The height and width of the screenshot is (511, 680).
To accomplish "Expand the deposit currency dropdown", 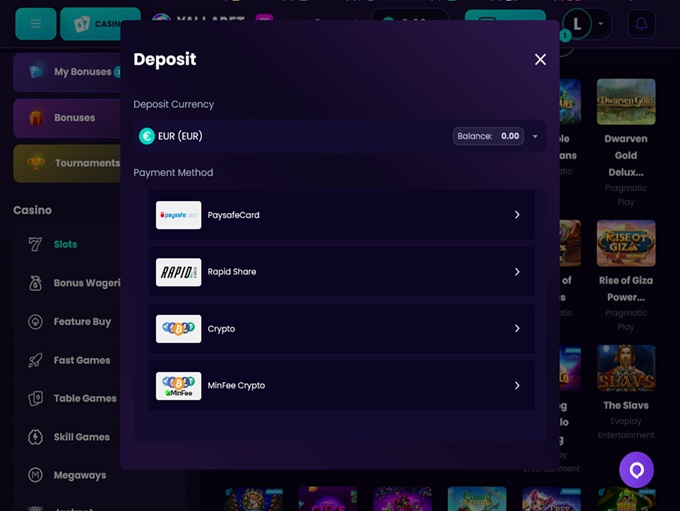I will [x=535, y=136].
